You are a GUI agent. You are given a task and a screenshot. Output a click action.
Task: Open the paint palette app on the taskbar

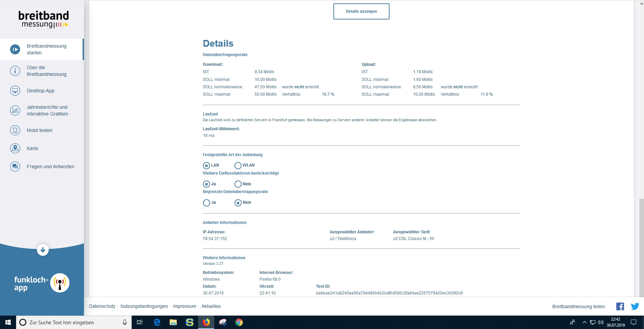pos(223,322)
